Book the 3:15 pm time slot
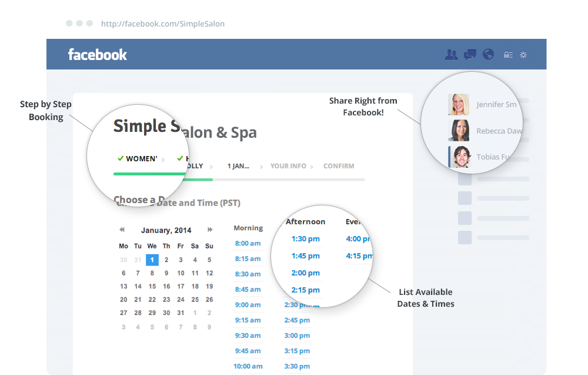 coord(297,351)
